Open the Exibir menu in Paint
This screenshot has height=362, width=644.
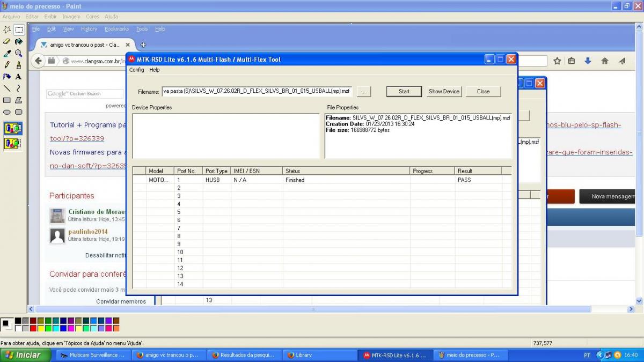[50, 17]
